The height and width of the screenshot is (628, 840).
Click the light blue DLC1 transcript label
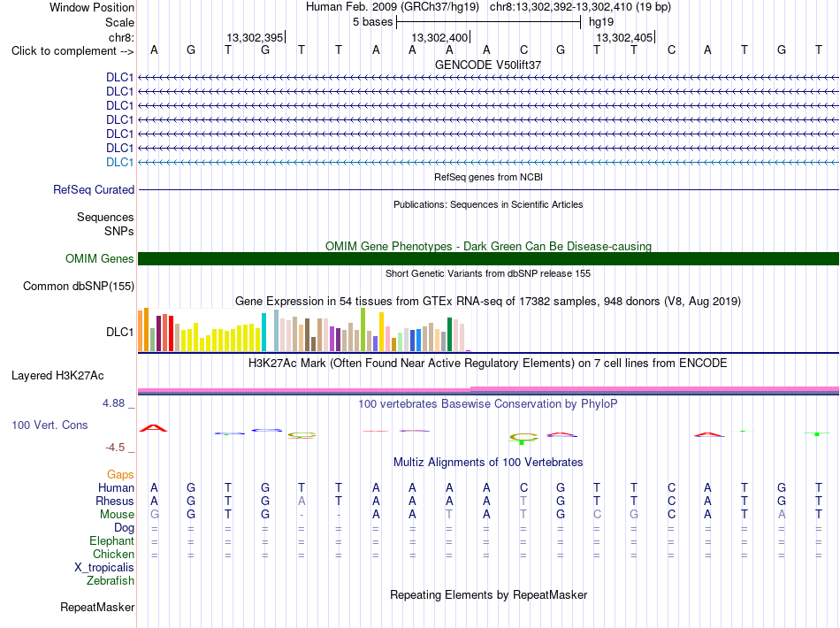(x=119, y=163)
